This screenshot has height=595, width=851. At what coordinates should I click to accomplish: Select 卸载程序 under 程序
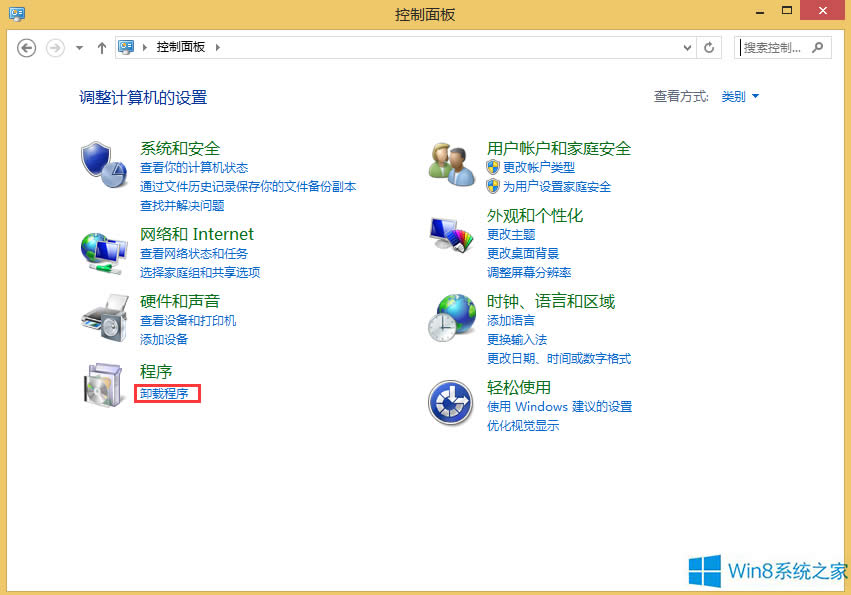(x=166, y=393)
